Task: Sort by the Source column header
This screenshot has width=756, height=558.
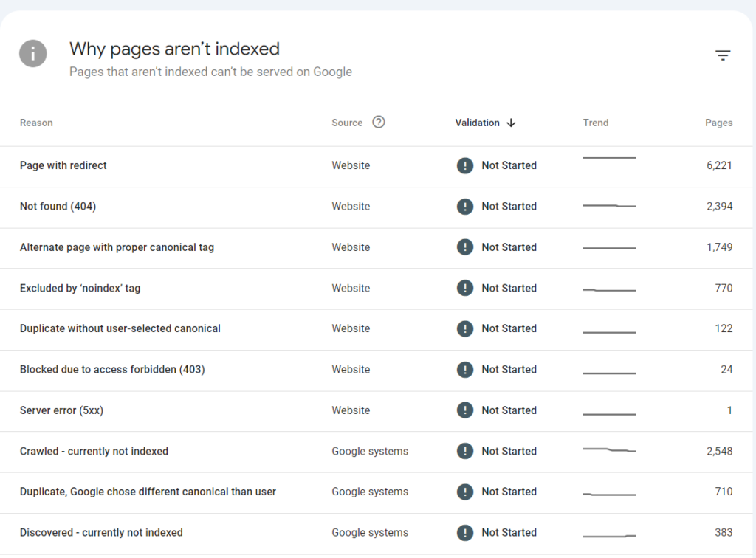Action: tap(347, 123)
